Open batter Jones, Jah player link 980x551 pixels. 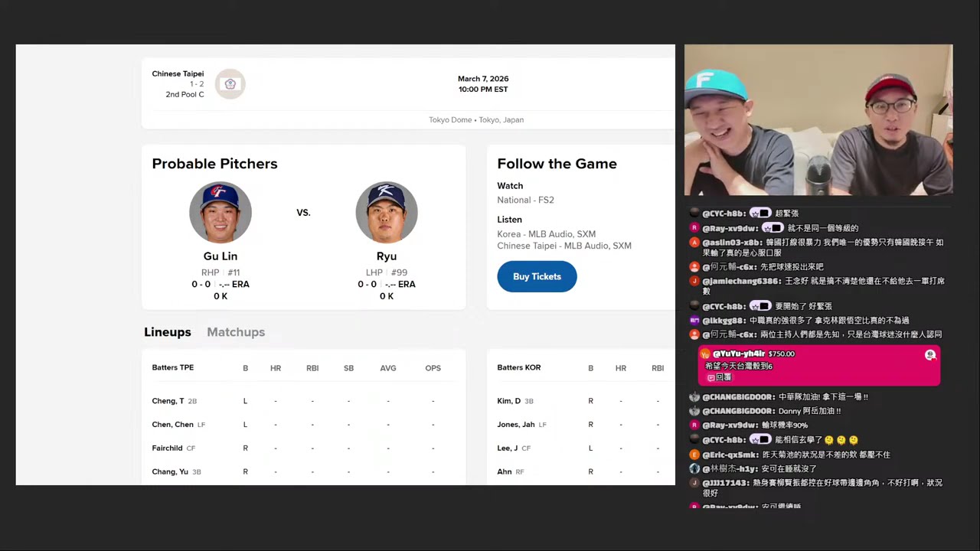(x=516, y=425)
